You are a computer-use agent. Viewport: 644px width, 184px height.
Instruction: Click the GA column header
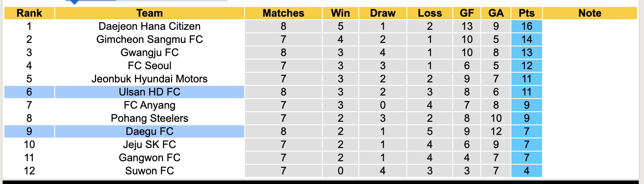coord(496,13)
